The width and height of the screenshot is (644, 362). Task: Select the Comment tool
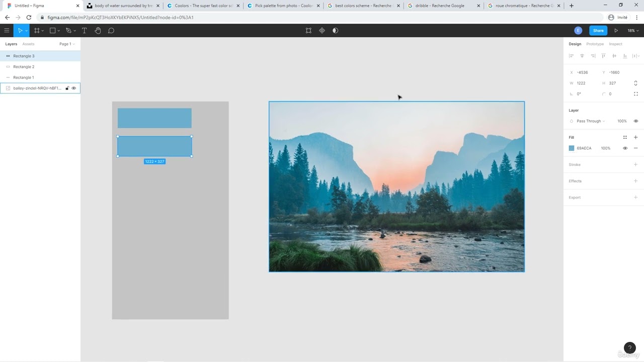tap(111, 31)
